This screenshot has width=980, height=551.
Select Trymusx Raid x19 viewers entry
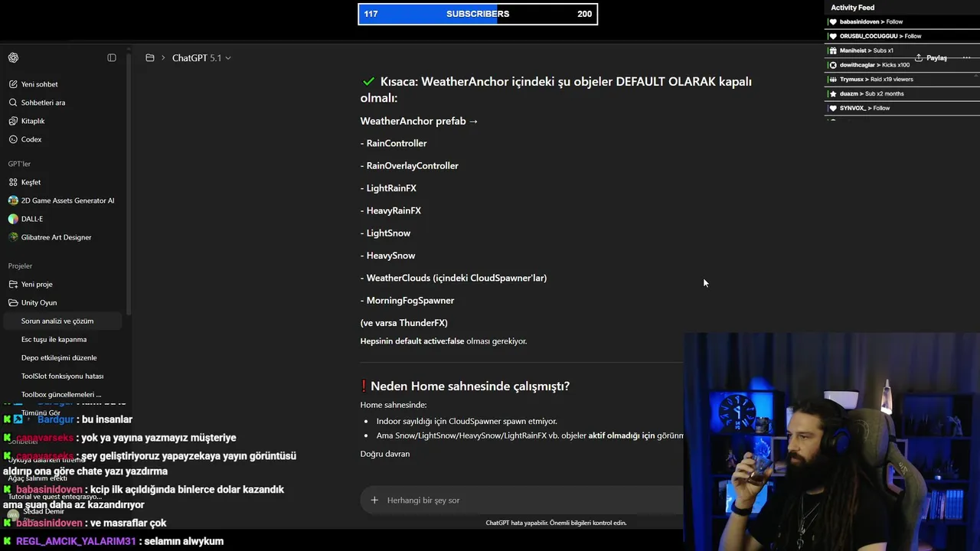point(902,80)
